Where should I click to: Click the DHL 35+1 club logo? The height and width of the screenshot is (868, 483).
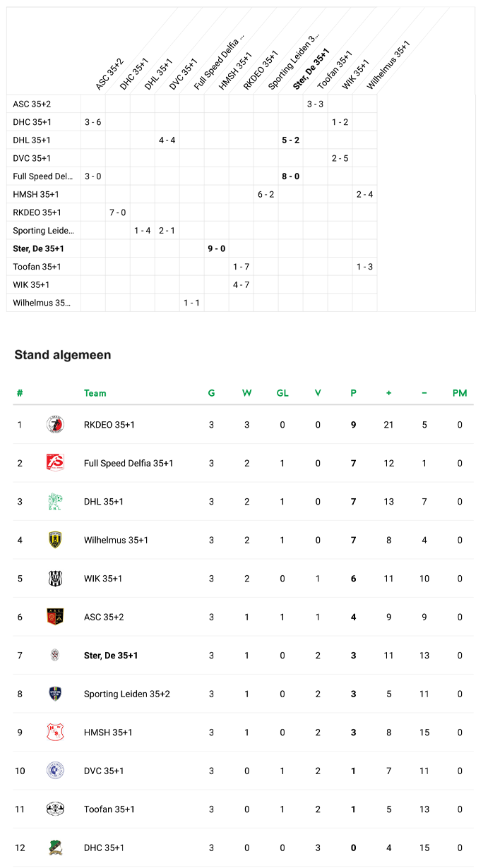[56, 502]
